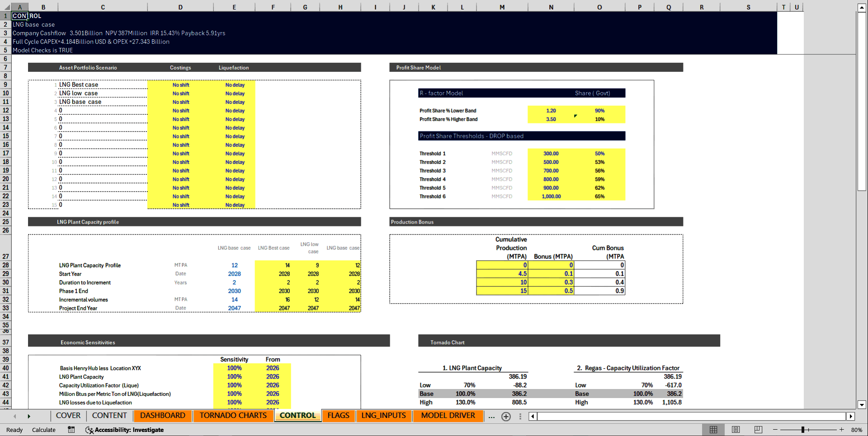Run the Accessibility: Investigate checker
Screen dimensions: 868x436
click(x=124, y=430)
